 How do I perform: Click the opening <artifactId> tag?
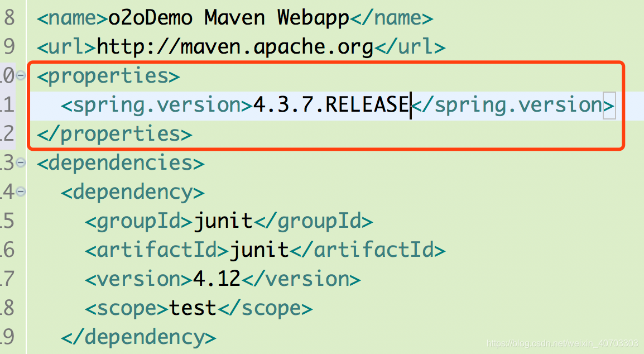click(x=157, y=250)
